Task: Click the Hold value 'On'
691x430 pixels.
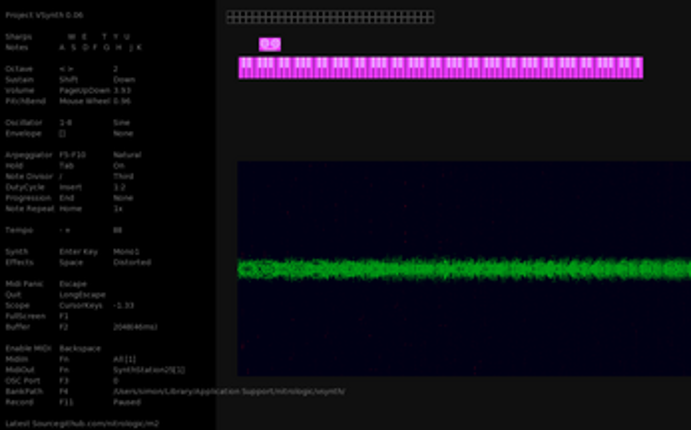Action: pyautogui.click(x=119, y=166)
